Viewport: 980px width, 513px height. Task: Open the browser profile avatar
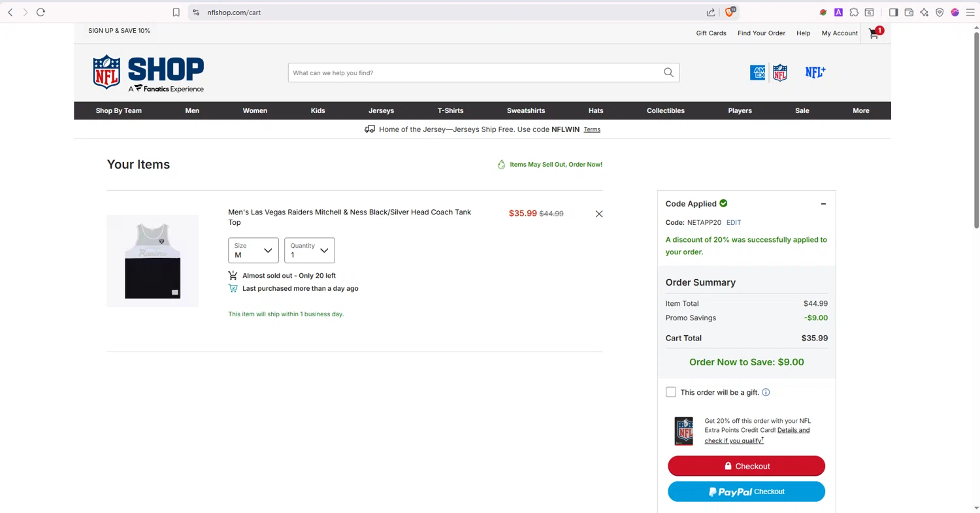pyautogui.click(x=955, y=12)
